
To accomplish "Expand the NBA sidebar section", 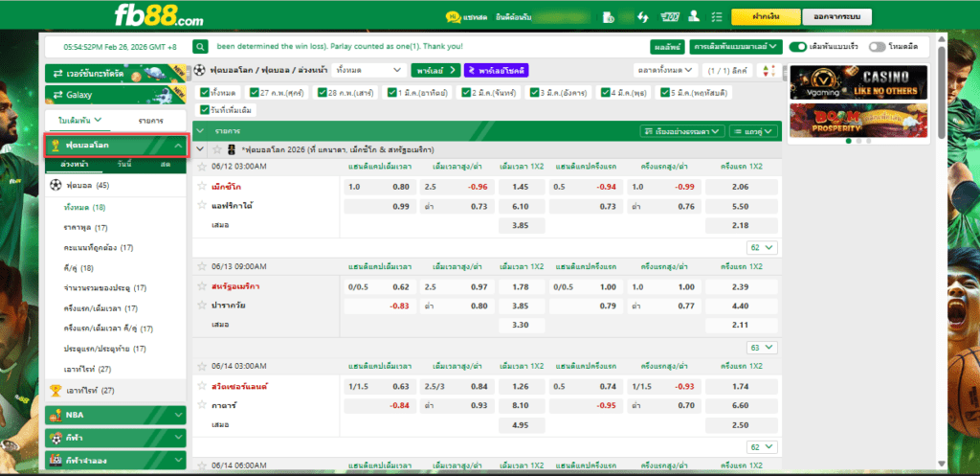I will click(116, 415).
